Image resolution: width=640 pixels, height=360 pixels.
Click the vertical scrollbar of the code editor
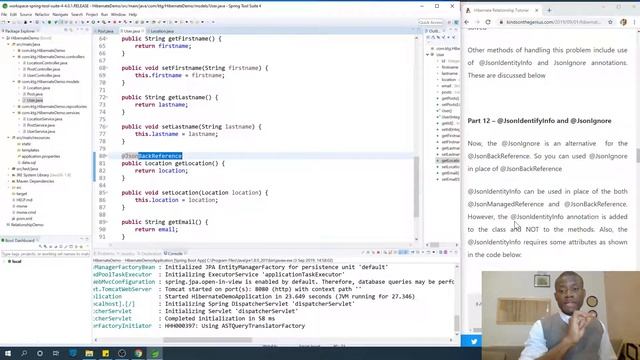point(416,187)
